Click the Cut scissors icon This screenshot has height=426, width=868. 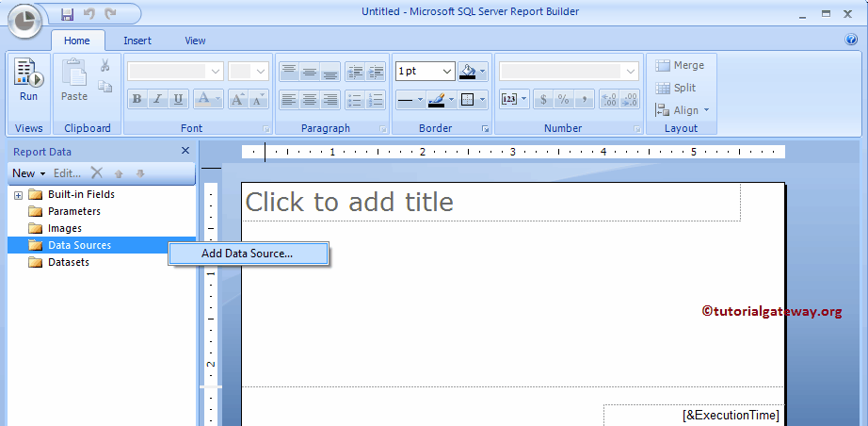(104, 66)
